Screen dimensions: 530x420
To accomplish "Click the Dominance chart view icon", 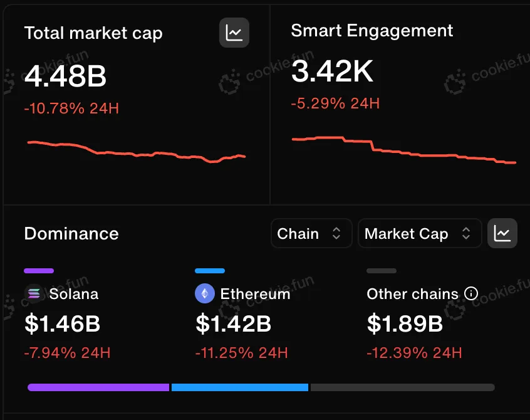I will pos(502,234).
